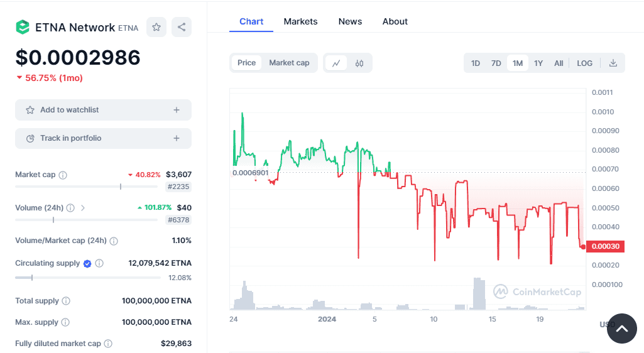The height and width of the screenshot is (353, 644).
Task: Click Track in portfolio button
Action: (x=103, y=138)
